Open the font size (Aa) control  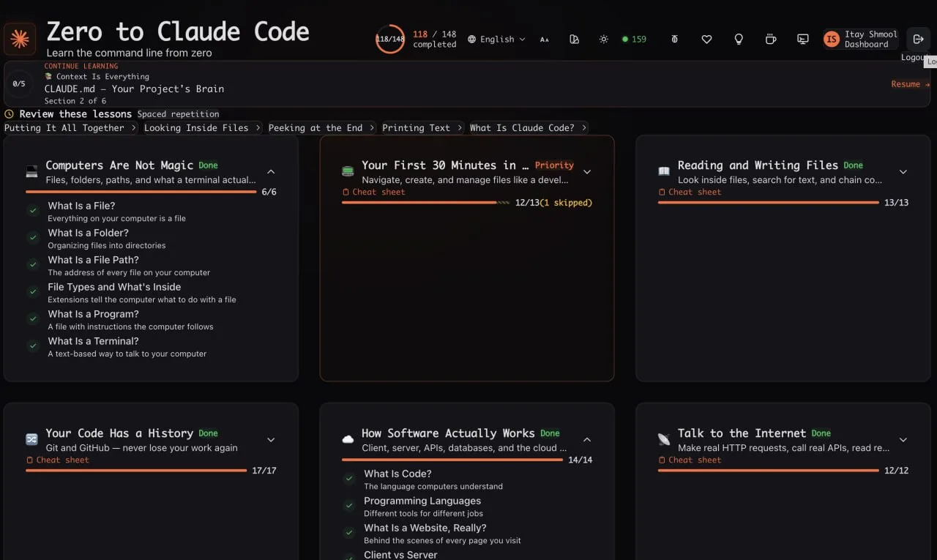[x=545, y=40]
